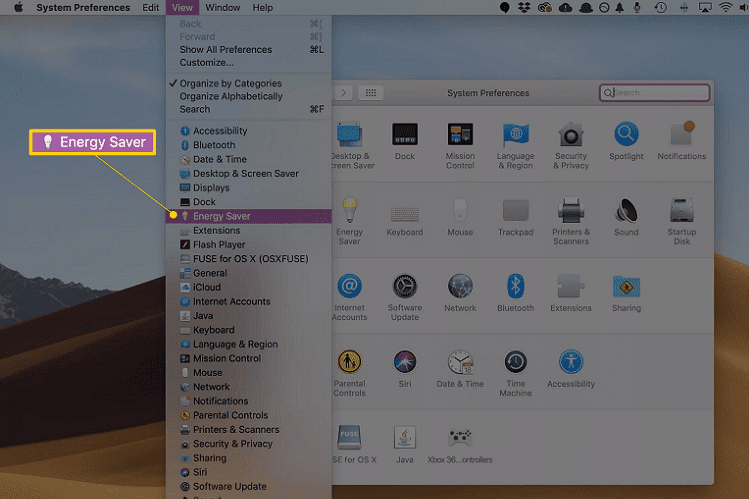Open the Network globe icon in window
Viewport: 749px width, 499px height.
[x=460, y=286]
